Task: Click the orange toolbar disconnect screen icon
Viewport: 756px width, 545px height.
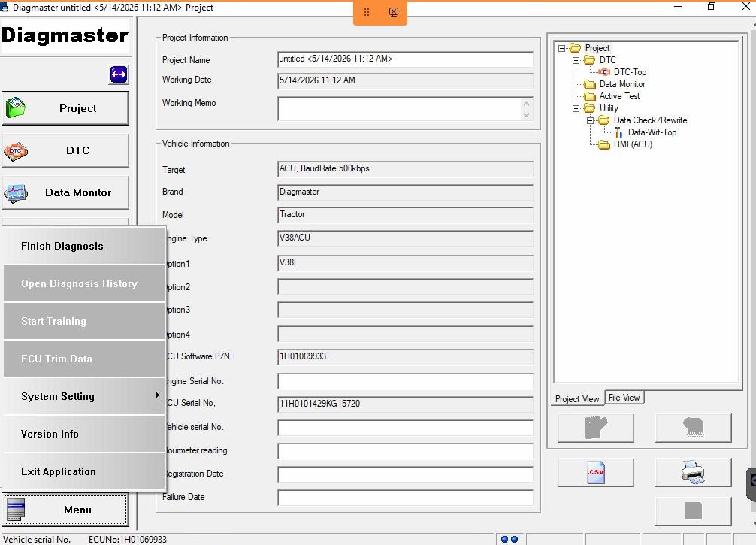Action: click(394, 12)
